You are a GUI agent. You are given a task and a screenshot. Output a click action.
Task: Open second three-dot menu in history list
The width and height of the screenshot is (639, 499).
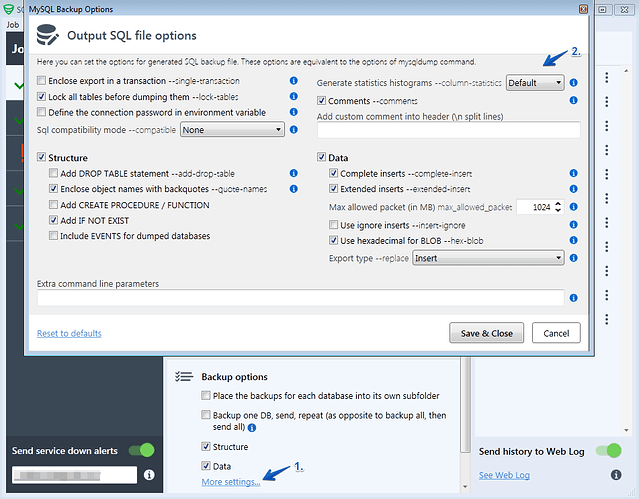click(x=607, y=102)
